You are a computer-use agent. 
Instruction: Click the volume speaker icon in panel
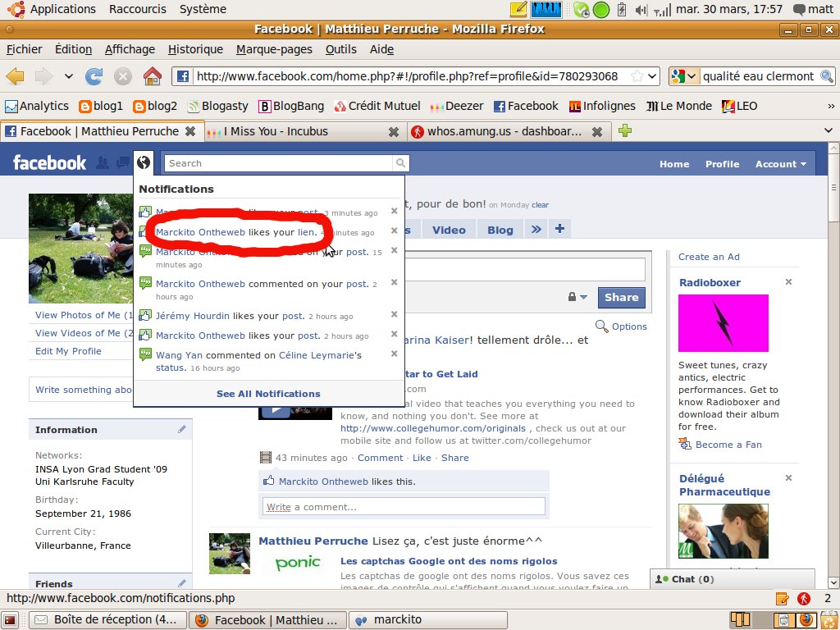pyautogui.click(x=641, y=10)
